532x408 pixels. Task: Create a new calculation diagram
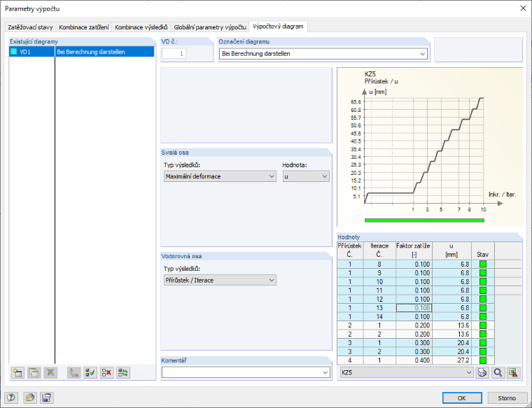[x=17, y=373]
